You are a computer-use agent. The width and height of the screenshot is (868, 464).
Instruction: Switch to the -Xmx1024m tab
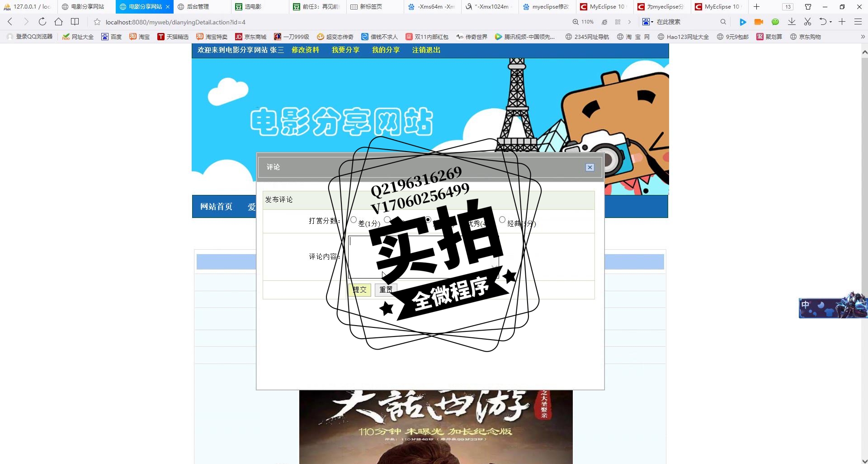click(490, 7)
